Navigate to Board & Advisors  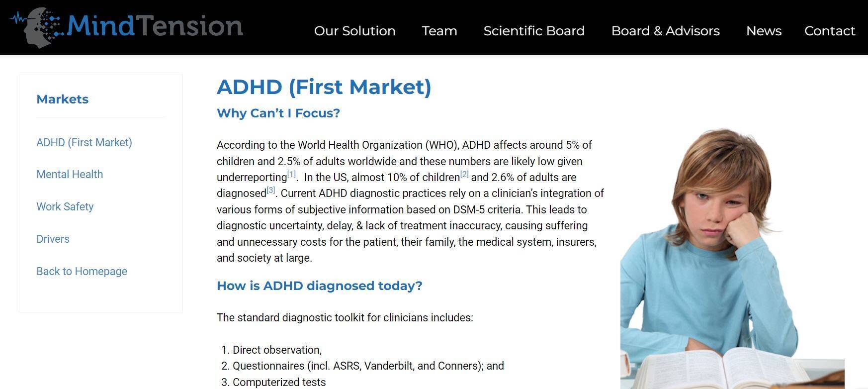(665, 31)
